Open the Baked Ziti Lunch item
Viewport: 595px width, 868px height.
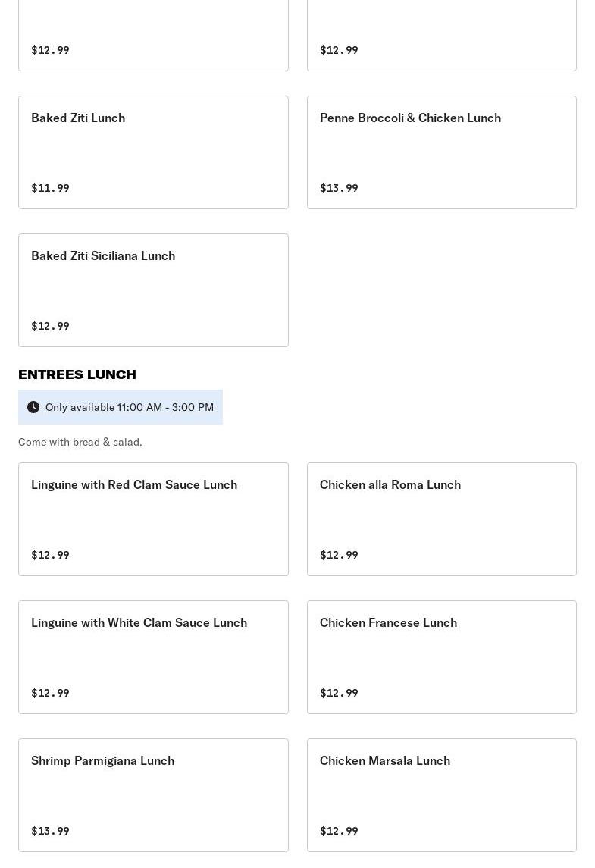pos(78,118)
